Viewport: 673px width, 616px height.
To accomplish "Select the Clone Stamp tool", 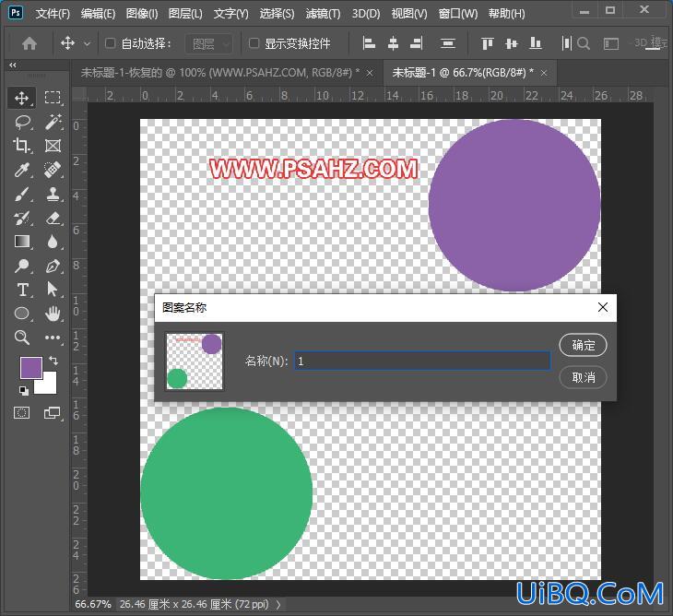I will (53, 194).
